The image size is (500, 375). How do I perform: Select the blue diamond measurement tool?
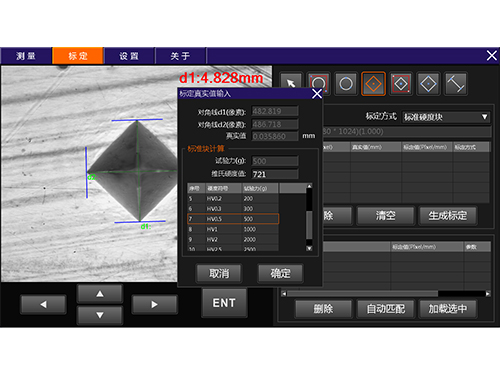428,83
